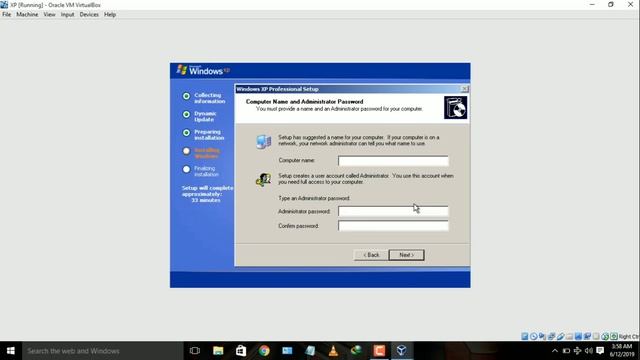640x360 pixels.
Task: Minimize the VirtualBox window
Action: (x=592, y=4)
